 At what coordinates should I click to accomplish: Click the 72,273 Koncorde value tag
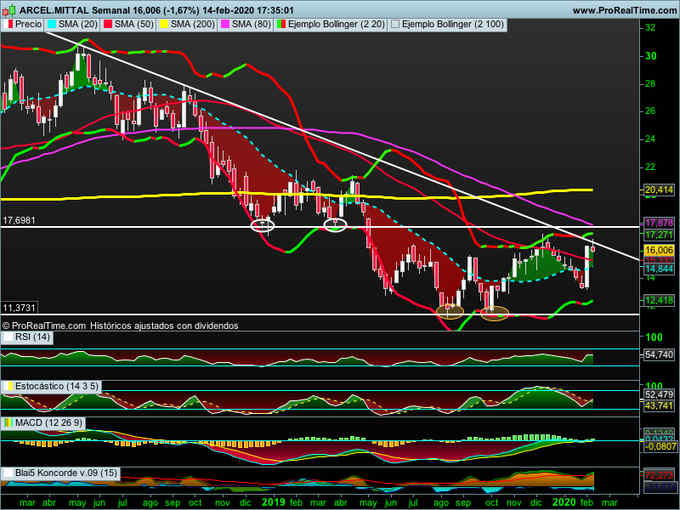pos(658,475)
